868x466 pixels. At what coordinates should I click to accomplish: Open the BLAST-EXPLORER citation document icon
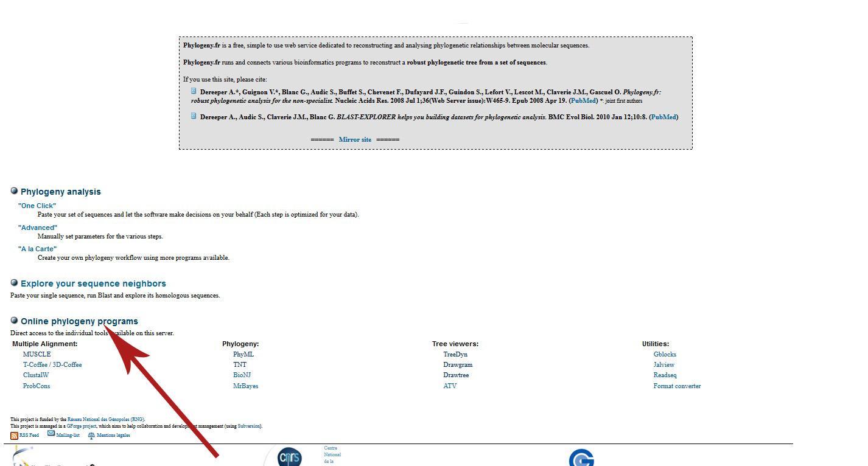[x=194, y=116]
